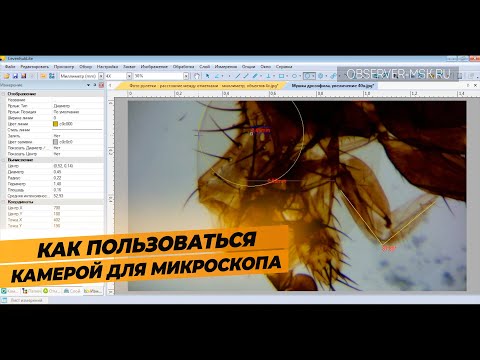Select the polygon gear-shaped tool

321,76
